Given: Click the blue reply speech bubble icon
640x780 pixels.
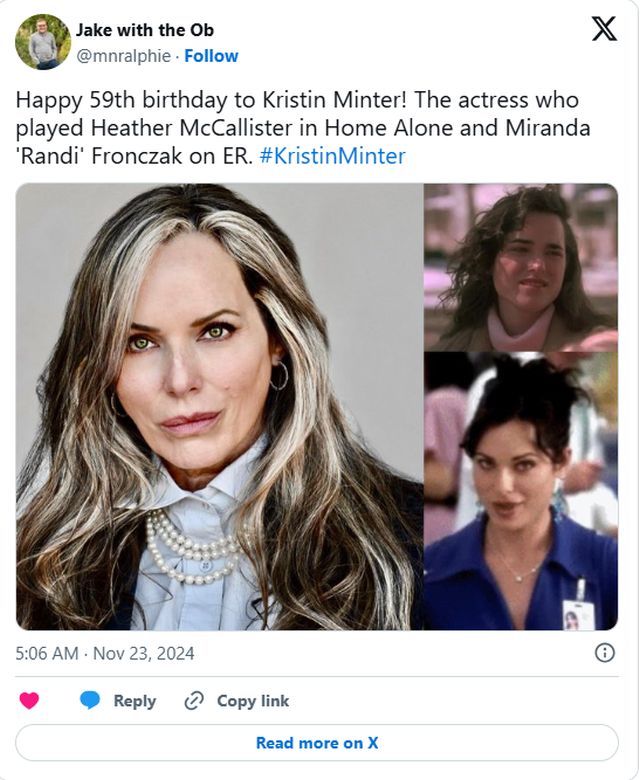Looking at the screenshot, I should [x=90, y=701].
